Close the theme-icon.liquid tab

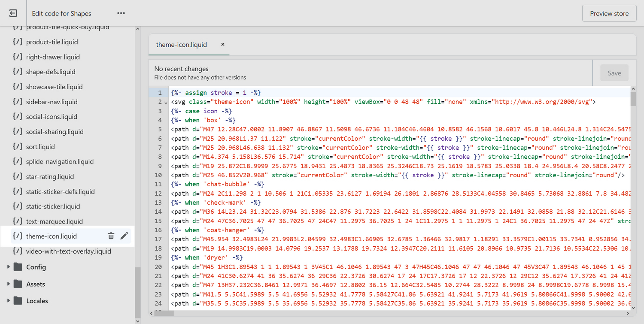tap(223, 44)
